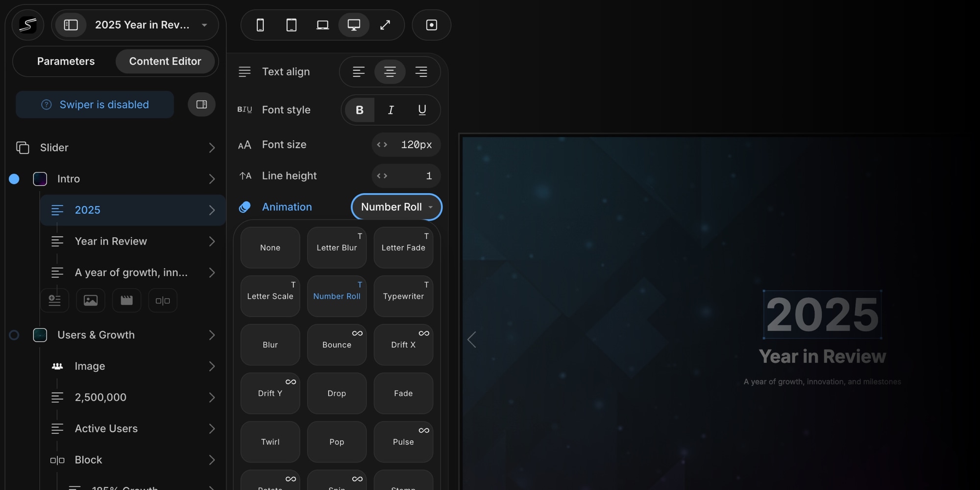Image resolution: width=980 pixels, height=490 pixels.
Task: Switch to the Content Editor tab
Action: pos(165,61)
